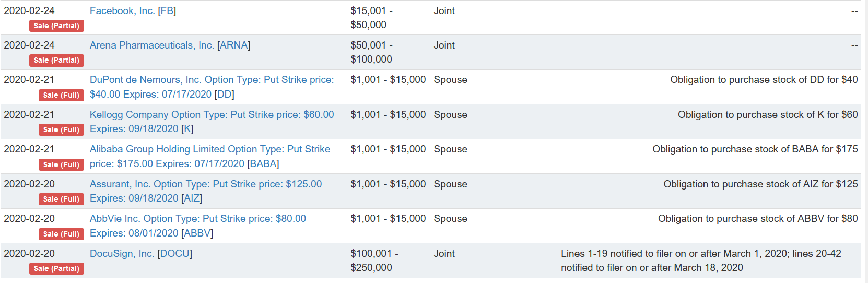Click the Sale (Full) badge for DuPont row
This screenshot has width=868, height=283.
61,95
